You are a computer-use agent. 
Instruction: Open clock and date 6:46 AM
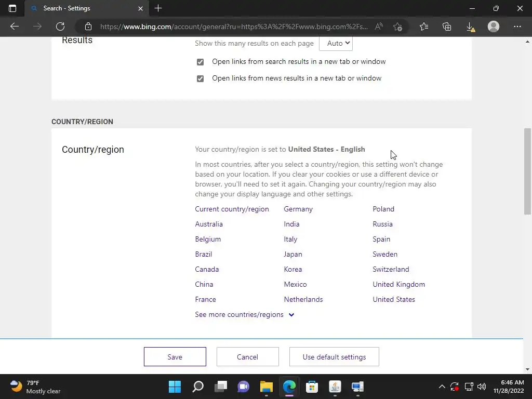pyautogui.click(x=509, y=387)
